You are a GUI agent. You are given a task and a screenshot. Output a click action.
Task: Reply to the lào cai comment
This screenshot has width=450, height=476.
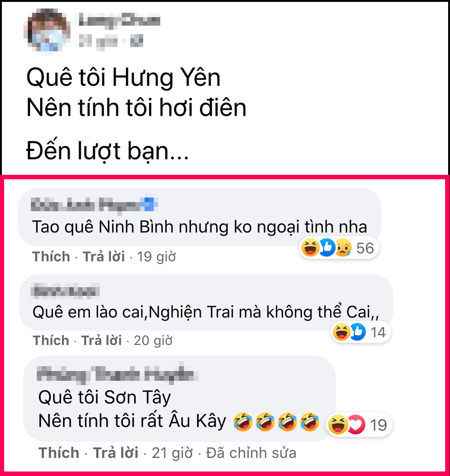coord(102,340)
